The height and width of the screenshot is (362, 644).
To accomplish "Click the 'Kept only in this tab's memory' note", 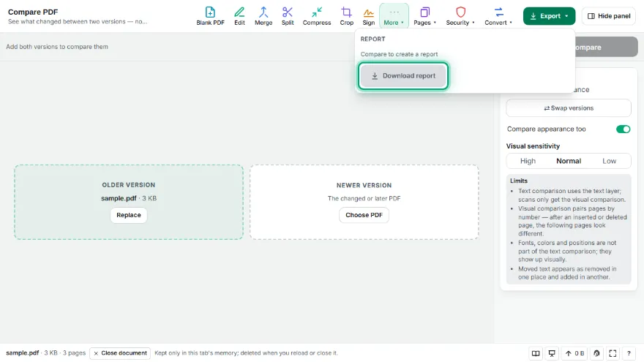I will [x=246, y=353].
